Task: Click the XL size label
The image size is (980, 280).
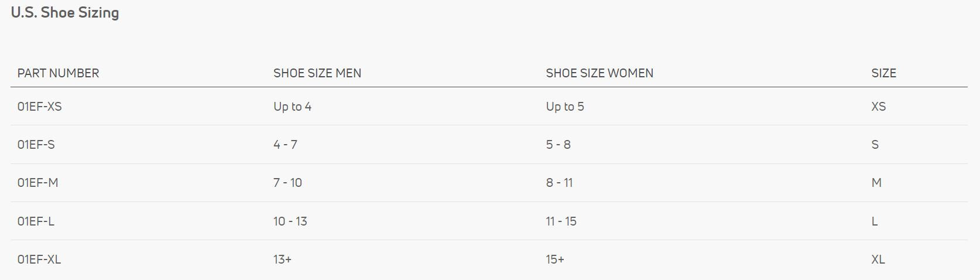Action: pyautogui.click(x=878, y=259)
